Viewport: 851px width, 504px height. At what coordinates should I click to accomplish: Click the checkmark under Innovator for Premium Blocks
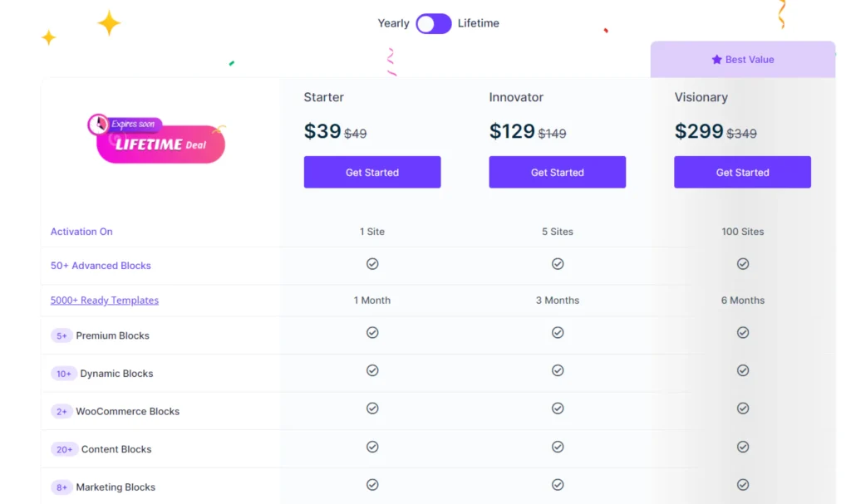558,332
